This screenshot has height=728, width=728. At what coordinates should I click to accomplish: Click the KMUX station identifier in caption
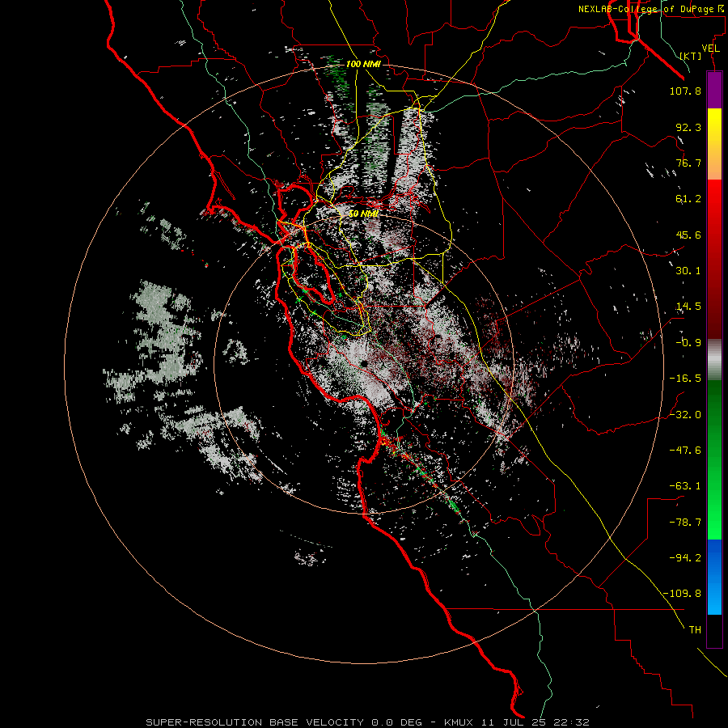point(459,722)
